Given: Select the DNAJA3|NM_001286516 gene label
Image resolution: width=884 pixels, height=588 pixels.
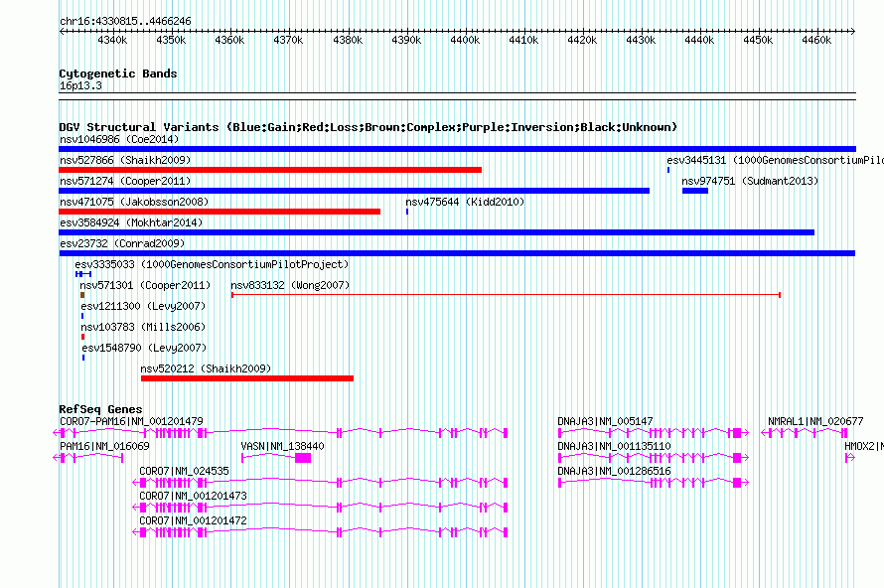Looking at the screenshot, I should pyautogui.click(x=614, y=471).
